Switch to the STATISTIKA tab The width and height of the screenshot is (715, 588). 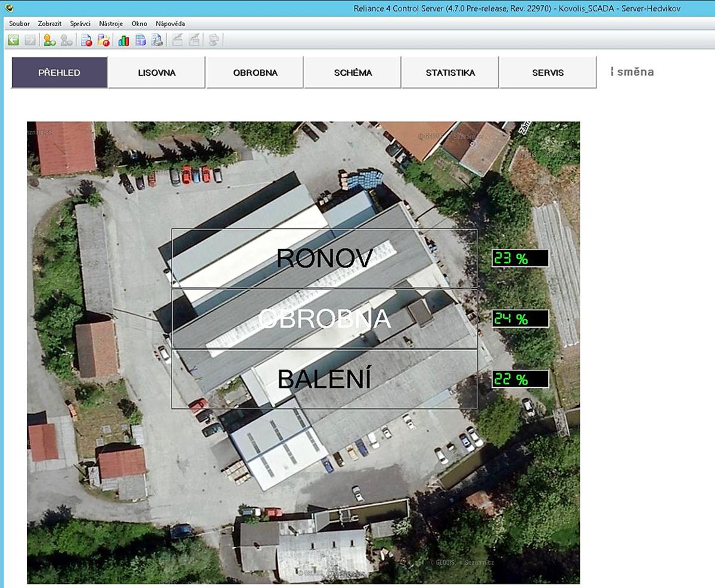click(450, 73)
